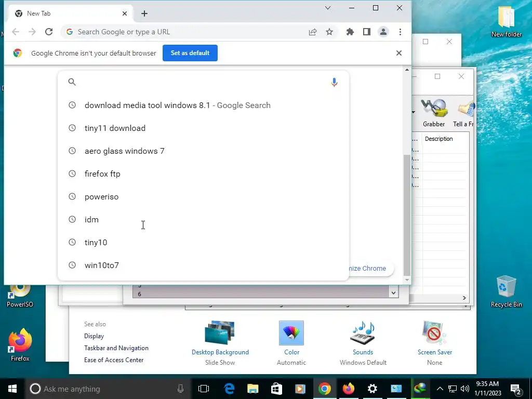Image resolution: width=532 pixels, height=399 pixels.
Task: Click Chrome page vertical scrollbar thumb
Action: [x=407, y=215]
